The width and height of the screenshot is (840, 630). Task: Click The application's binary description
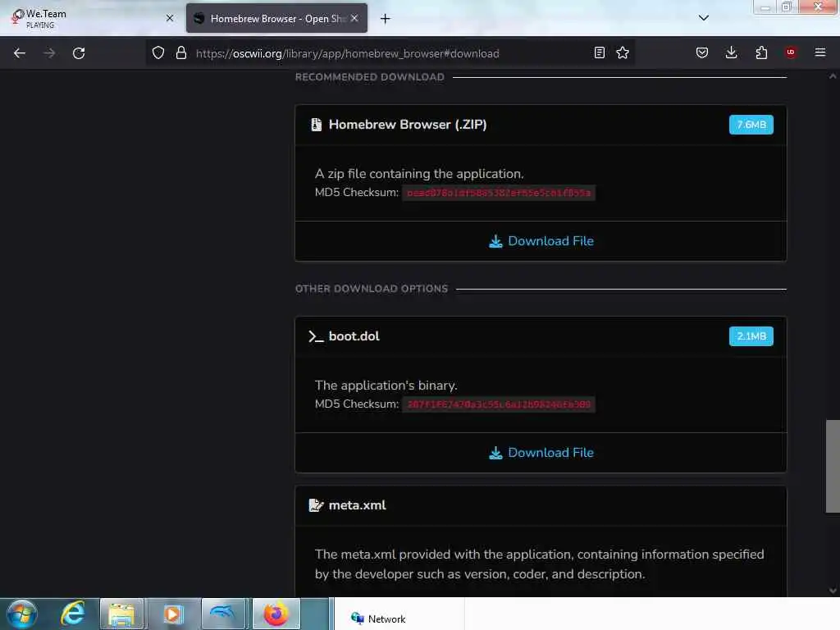[386, 386]
